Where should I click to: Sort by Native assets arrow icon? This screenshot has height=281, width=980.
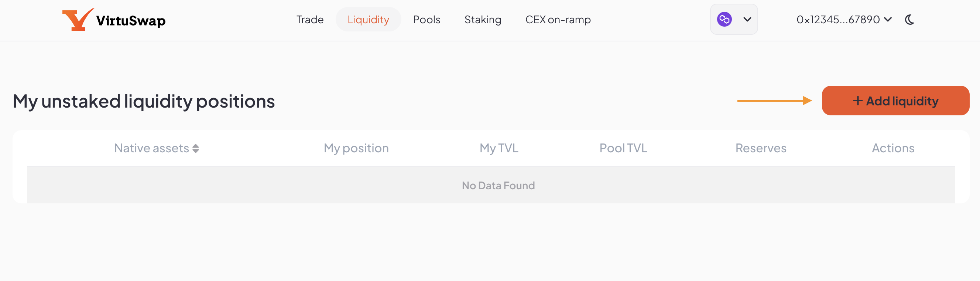coord(196,148)
